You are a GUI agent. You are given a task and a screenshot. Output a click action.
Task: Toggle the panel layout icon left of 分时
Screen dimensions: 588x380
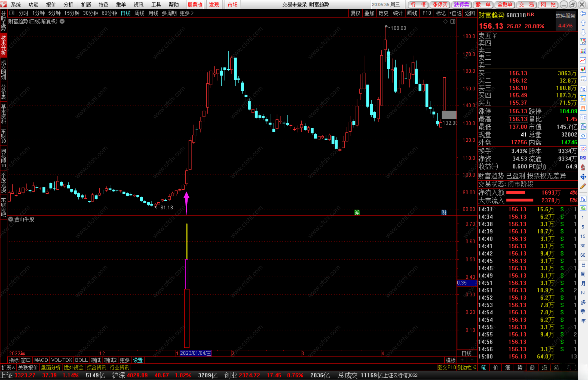pos(12,13)
